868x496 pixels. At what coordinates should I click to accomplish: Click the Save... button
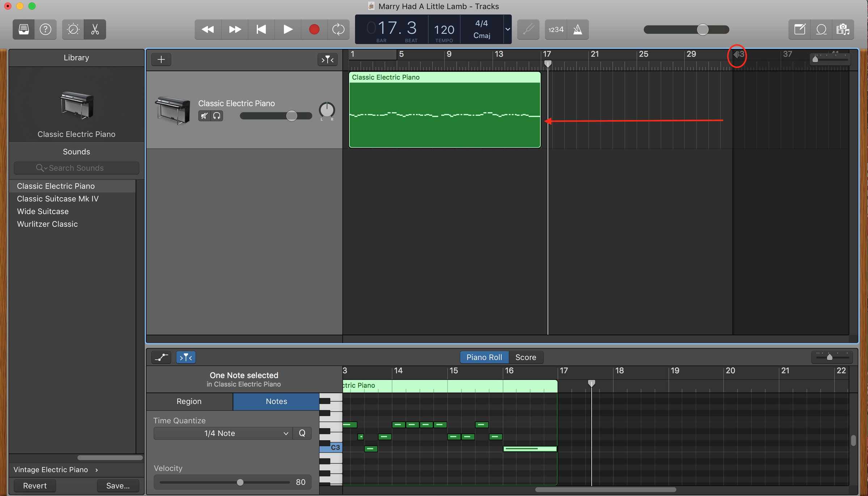(x=118, y=486)
